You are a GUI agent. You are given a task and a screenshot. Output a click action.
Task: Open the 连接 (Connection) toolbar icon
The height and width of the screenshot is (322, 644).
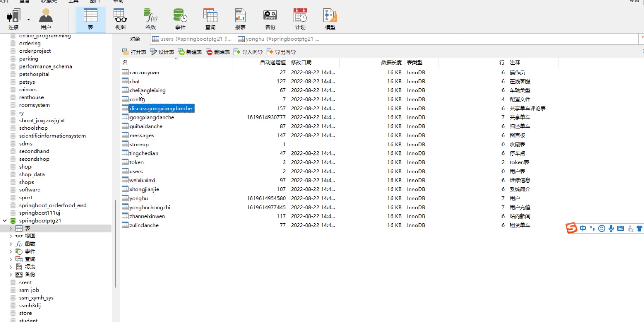coord(14,19)
